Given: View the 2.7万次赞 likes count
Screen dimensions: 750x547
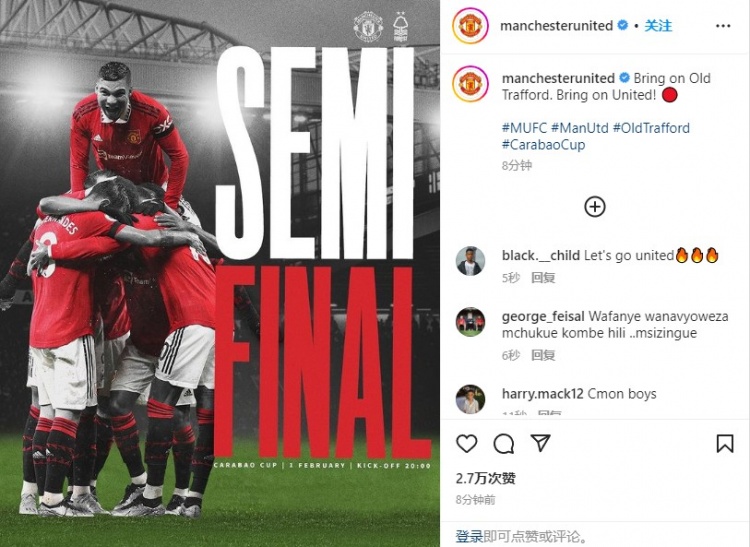Looking at the screenshot, I should (x=485, y=478).
